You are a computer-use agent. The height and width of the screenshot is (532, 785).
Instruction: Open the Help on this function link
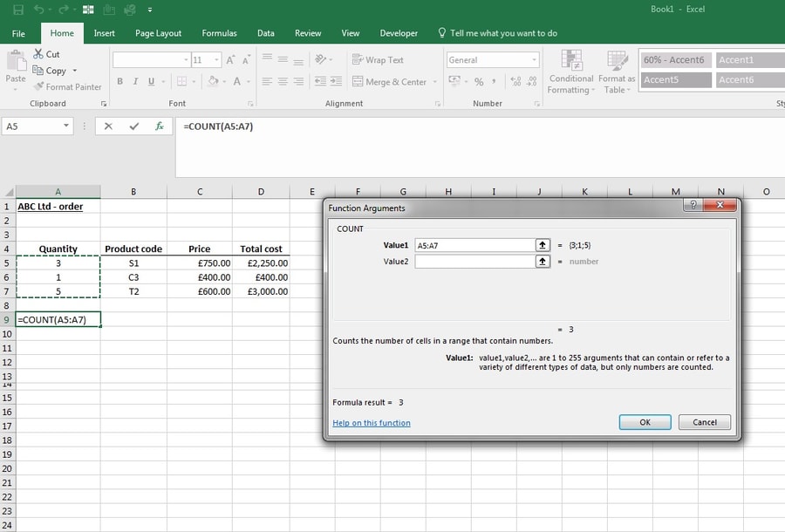tap(372, 423)
